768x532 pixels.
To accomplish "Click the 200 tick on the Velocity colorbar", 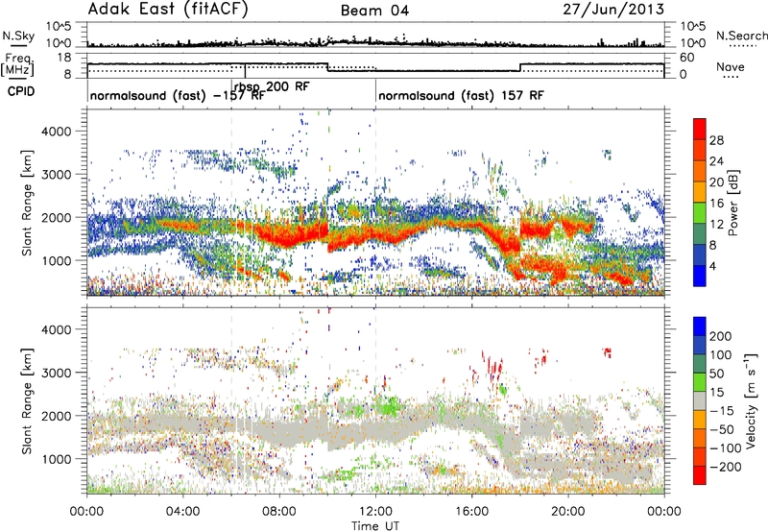I will tap(721, 336).
